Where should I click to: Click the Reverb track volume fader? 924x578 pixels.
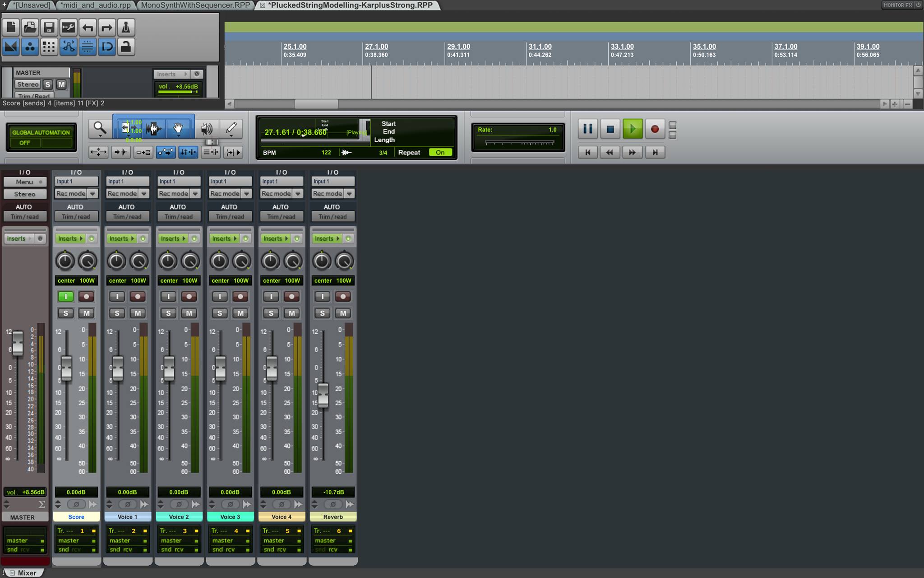323,395
